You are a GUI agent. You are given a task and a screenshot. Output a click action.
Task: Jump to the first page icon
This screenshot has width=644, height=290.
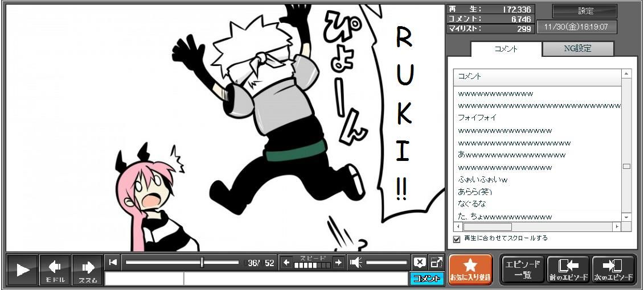113,262
